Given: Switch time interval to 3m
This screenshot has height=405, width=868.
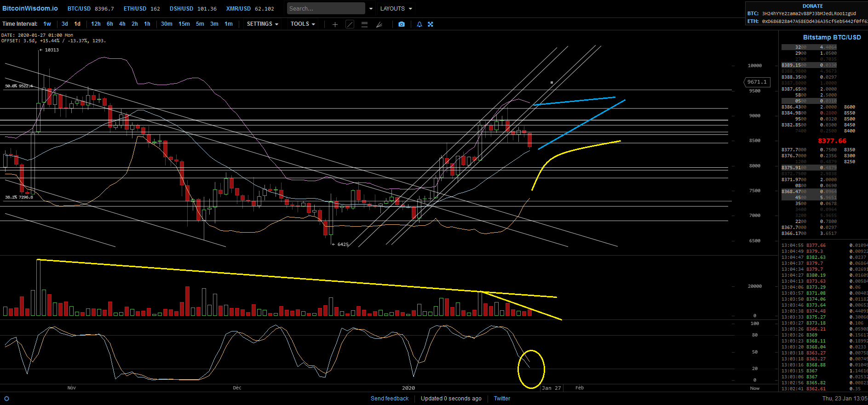Looking at the screenshot, I should (x=214, y=24).
